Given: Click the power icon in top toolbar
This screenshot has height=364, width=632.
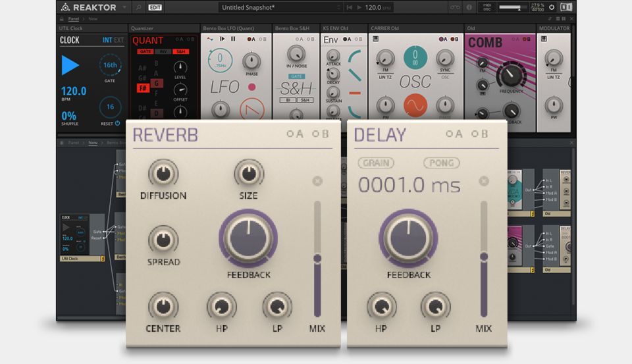Looking at the screenshot, I should (551, 7).
